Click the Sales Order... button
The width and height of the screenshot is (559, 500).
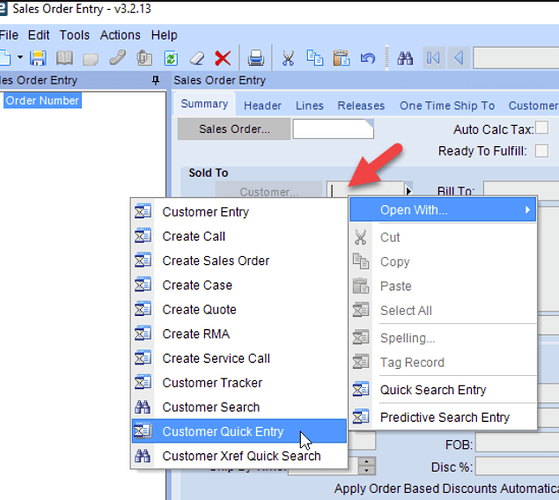point(234,129)
